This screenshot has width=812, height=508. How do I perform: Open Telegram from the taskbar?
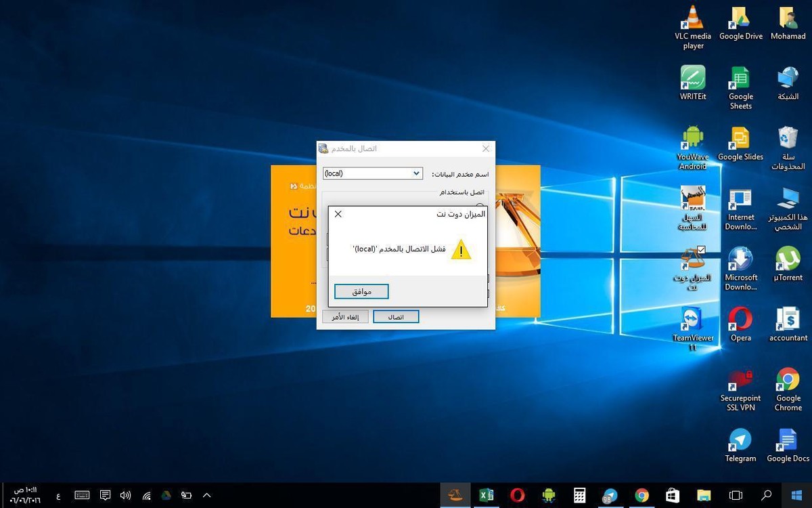click(x=610, y=495)
